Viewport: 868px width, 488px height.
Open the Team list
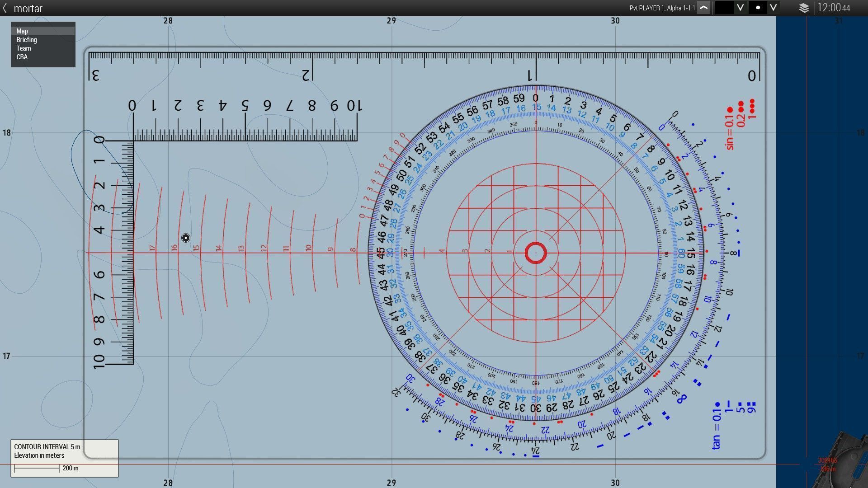pos(24,48)
